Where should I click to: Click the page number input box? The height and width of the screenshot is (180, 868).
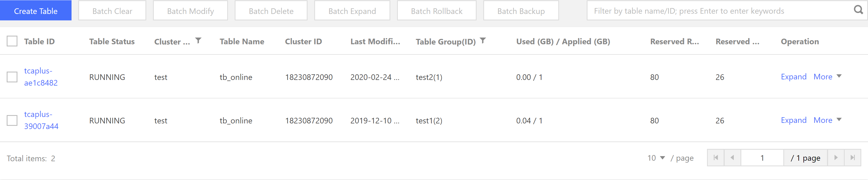(x=762, y=158)
